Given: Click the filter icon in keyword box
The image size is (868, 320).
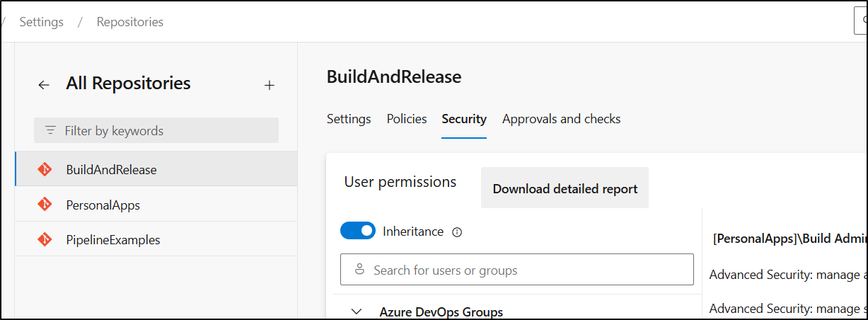Looking at the screenshot, I should (x=50, y=130).
